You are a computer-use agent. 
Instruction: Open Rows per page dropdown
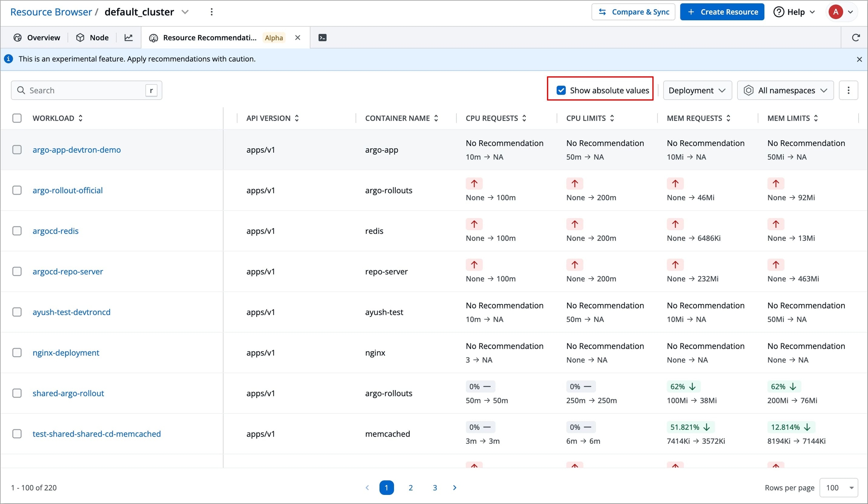839,488
